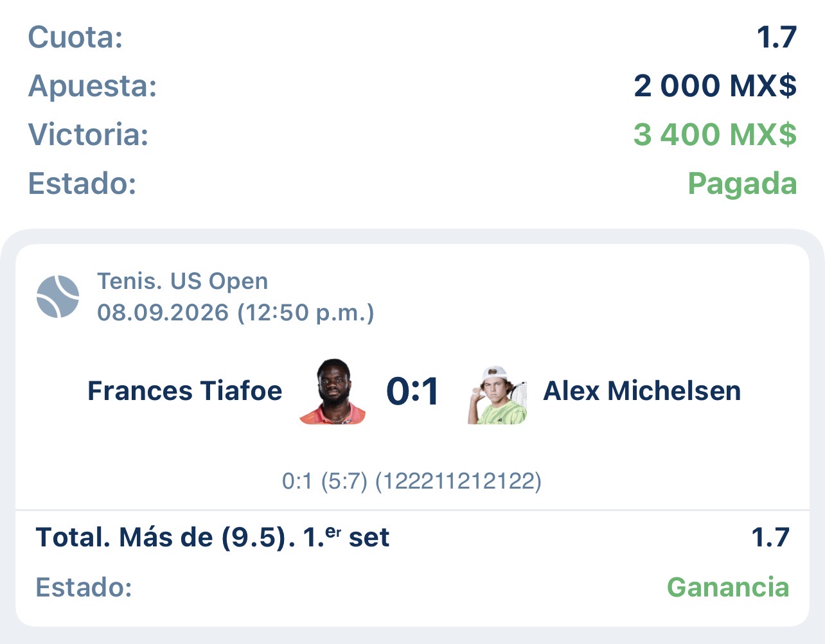Tap the Pagada status value
Screen dimensions: 825x644
(742, 184)
